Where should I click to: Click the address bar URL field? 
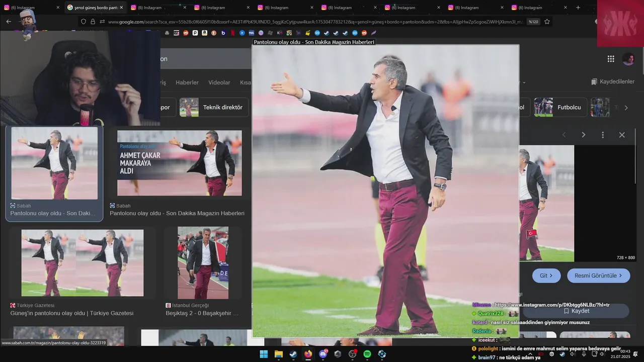[314, 22]
